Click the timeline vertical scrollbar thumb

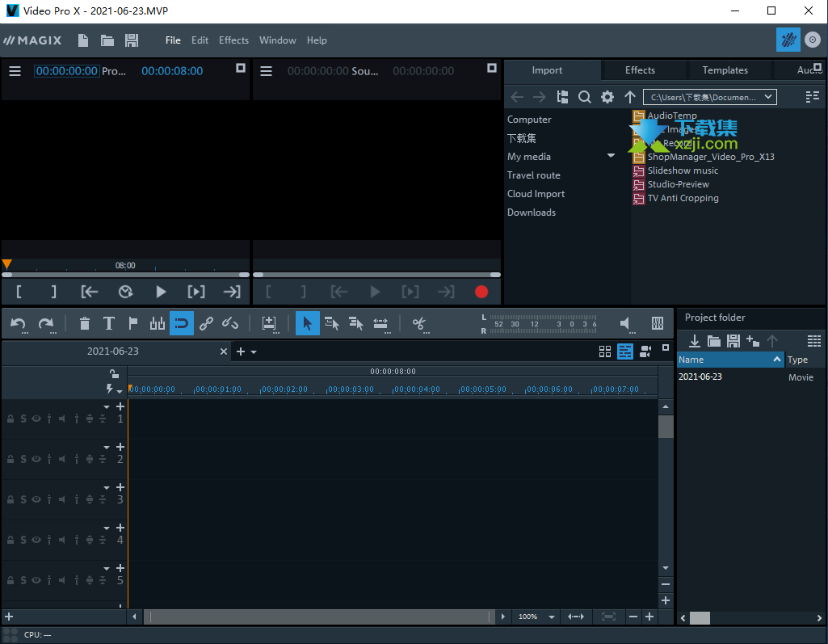click(666, 427)
